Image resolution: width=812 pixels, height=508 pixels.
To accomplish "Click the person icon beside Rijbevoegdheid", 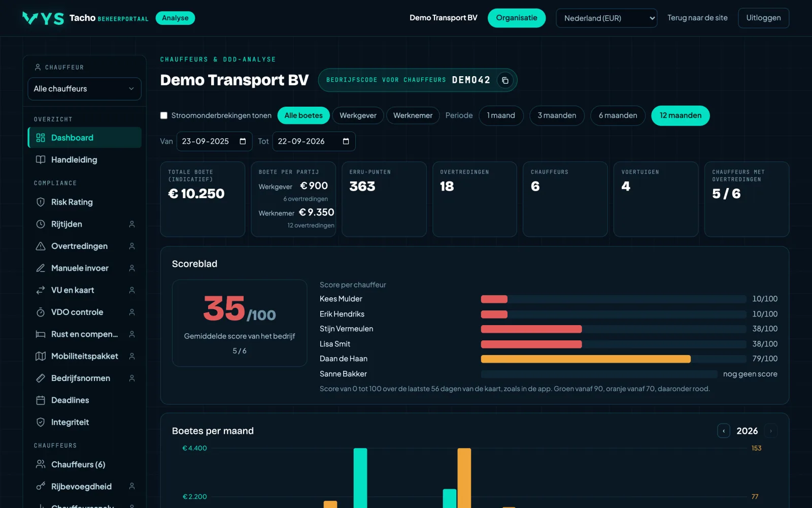I will coord(132,486).
